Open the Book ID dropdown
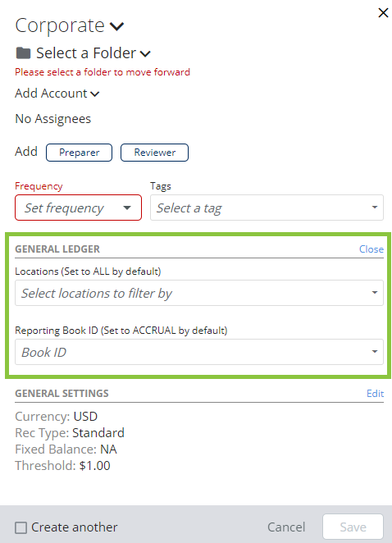Screen dimensions: 392x543 tap(199, 352)
